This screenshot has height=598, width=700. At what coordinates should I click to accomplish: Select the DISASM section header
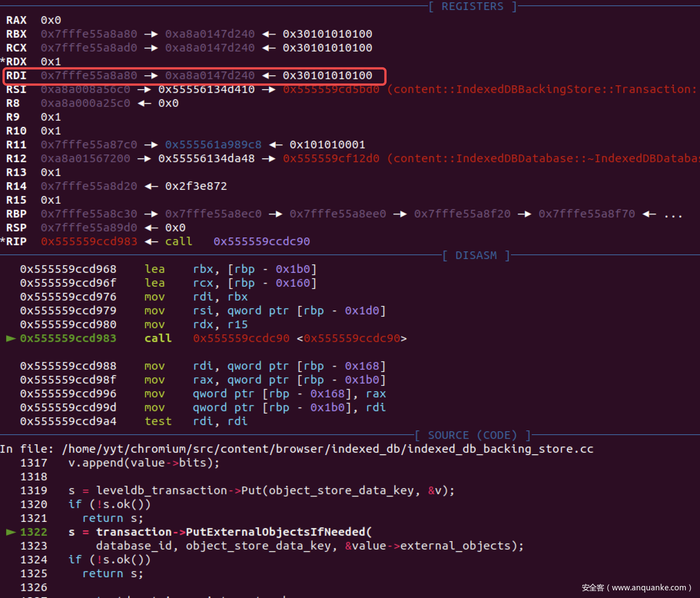tap(476, 256)
